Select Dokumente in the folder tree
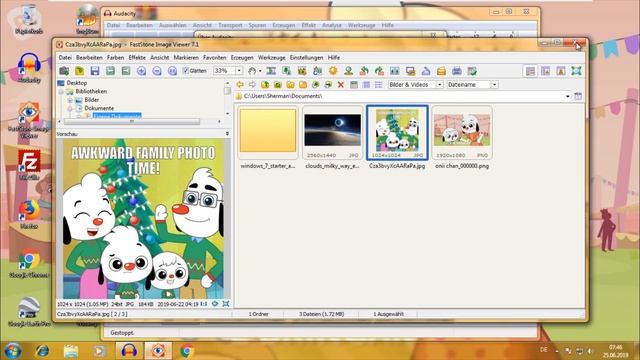Viewport: 640px width, 360px height. [x=99, y=108]
